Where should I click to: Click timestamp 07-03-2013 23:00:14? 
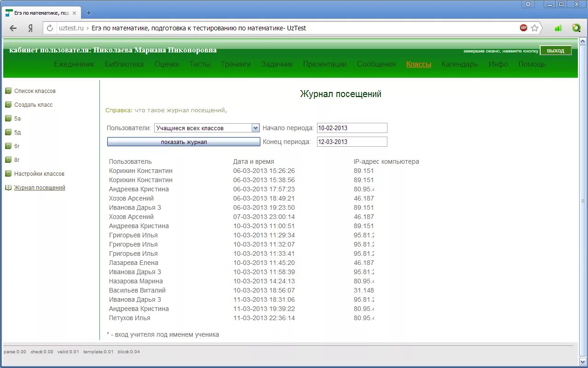coord(264,217)
